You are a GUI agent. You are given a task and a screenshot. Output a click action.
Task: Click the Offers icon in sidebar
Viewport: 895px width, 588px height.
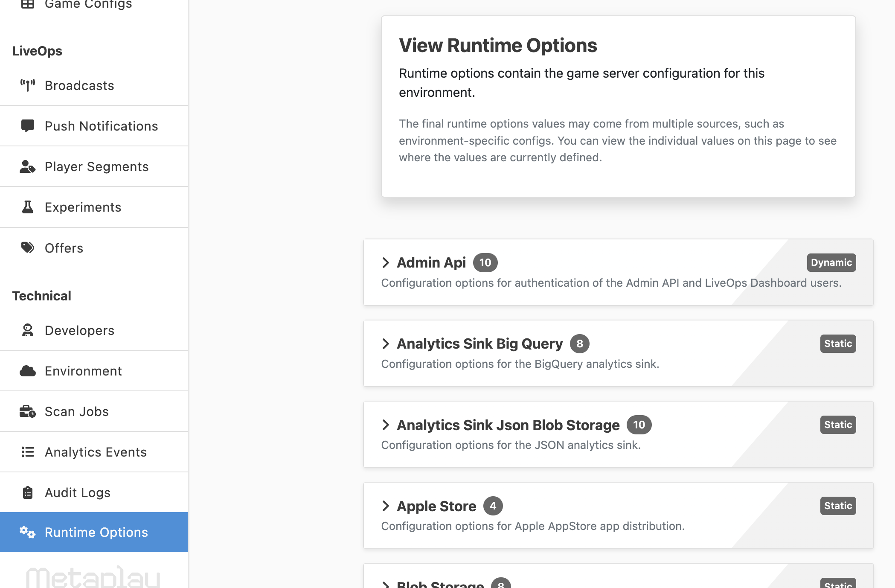click(28, 248)
